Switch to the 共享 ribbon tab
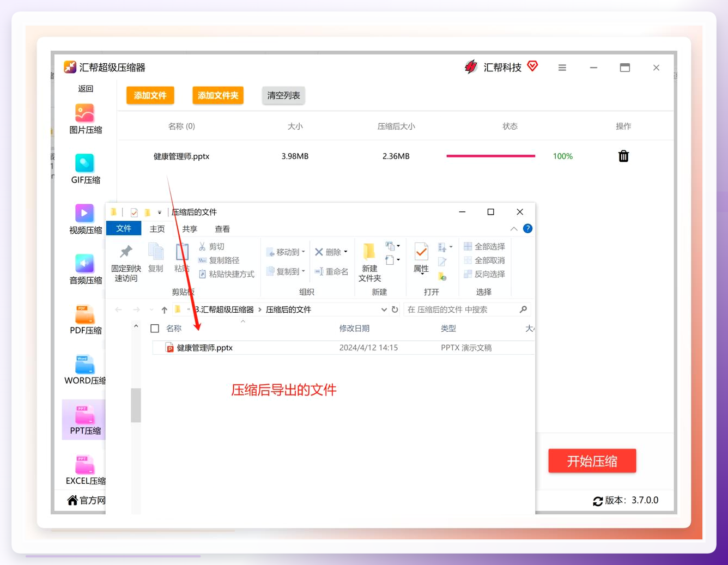 (x=190, y=229)
